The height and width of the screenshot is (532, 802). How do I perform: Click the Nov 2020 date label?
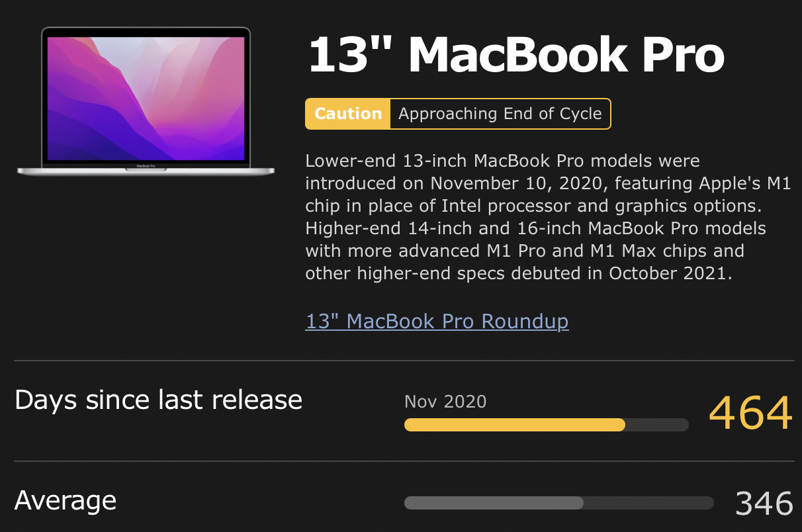click(x=445, y=402)
